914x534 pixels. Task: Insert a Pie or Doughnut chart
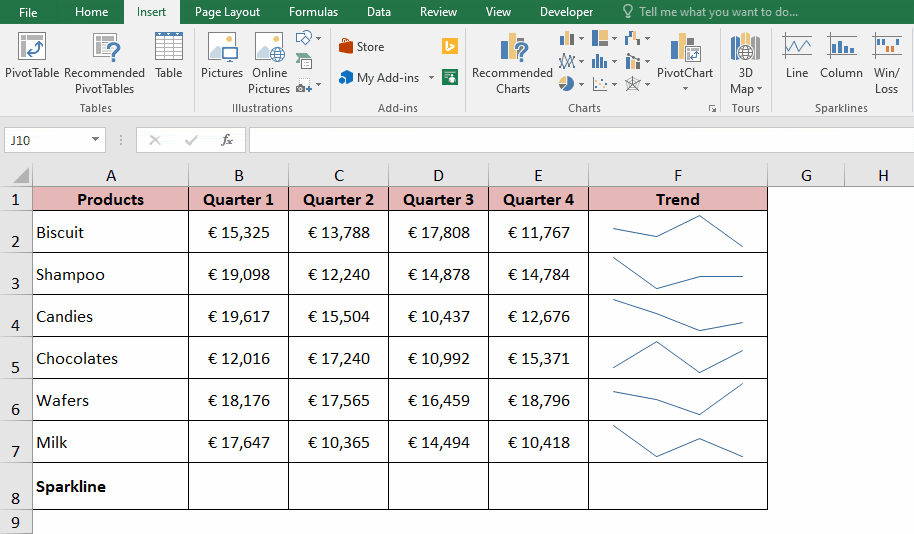tap(571, 84)
